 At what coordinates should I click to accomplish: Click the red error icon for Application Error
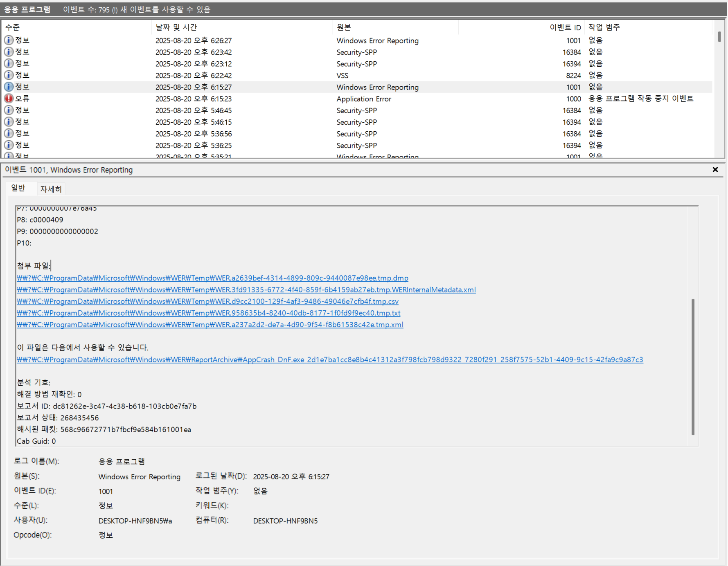point(9,99)
